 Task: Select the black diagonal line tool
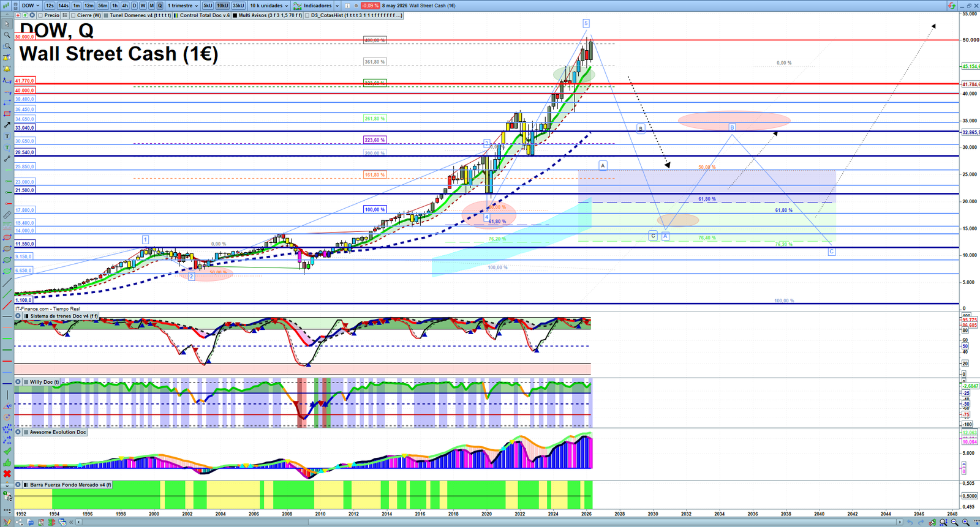7,283
